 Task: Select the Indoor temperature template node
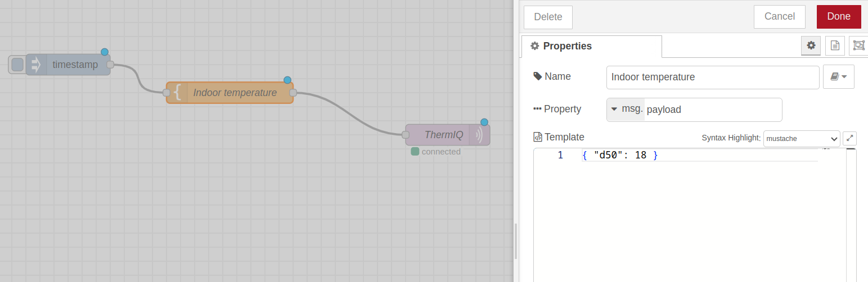click(235, 93)
